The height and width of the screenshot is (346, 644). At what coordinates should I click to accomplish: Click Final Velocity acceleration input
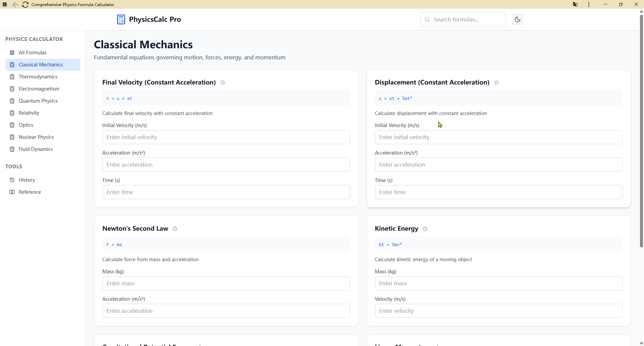226,165
